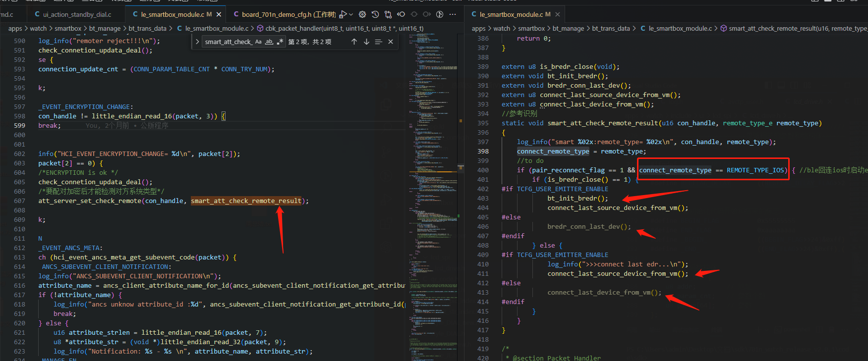Screen dimensions: 868x361
Task: Open the cbk_packet_handler symbol breadcrumb
Action: pos(340,29)
